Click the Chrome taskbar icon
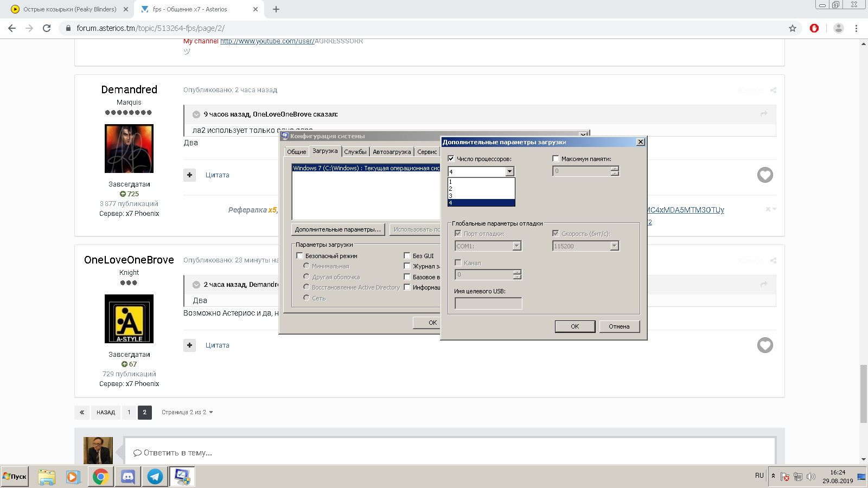This screenshot has width=868, height=488. [x=100, y=477]
